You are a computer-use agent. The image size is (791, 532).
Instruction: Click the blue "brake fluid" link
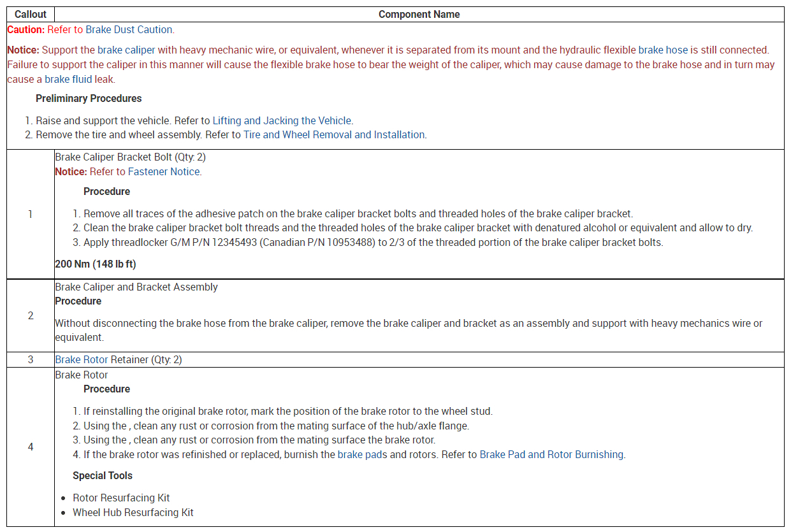68,80
